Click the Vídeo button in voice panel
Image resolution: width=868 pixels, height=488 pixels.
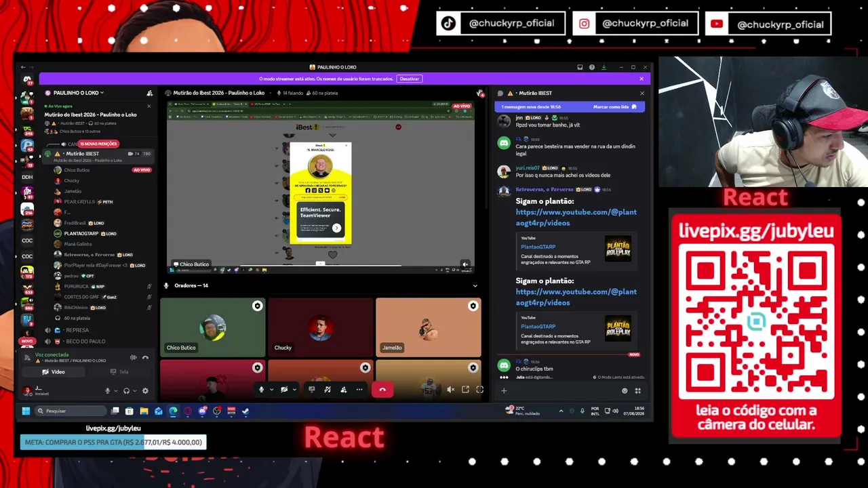tap(54, 372)
